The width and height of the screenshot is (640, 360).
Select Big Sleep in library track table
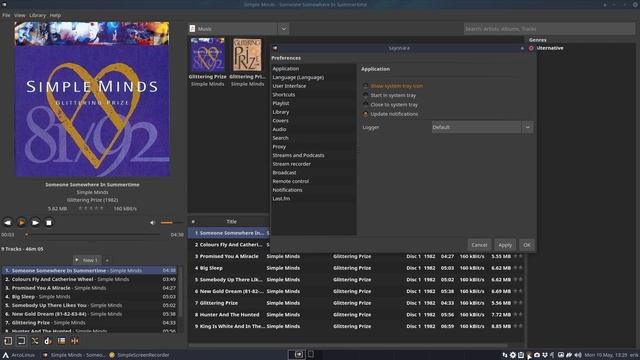pos(355,268)
